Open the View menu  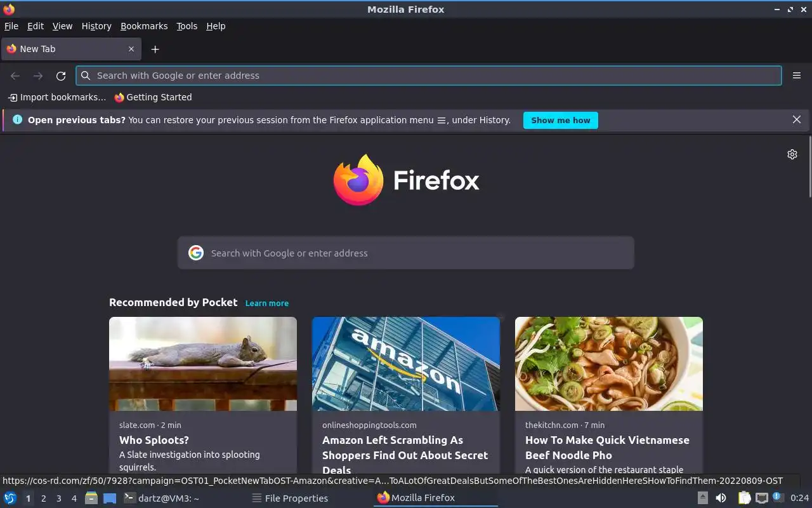point(62,26)
